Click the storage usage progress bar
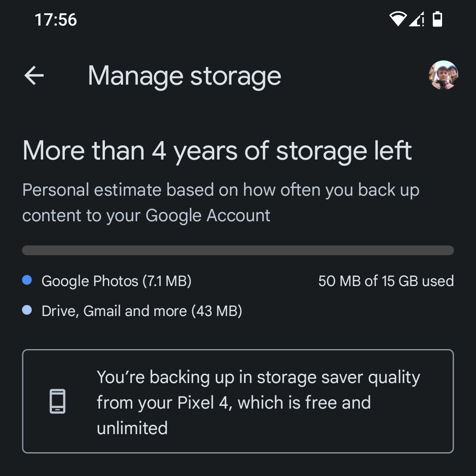The height and width of the screenshot is (476, 476). tap(238, 250)
